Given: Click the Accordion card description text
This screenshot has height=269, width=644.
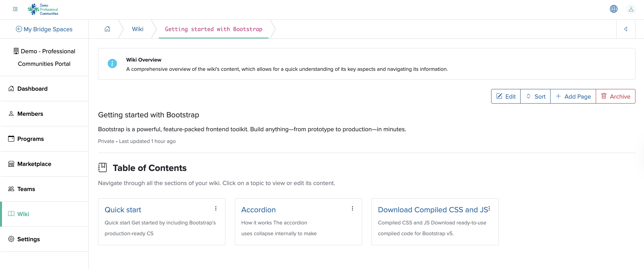Looking at the screenshot, I should (x=279, y=228).
